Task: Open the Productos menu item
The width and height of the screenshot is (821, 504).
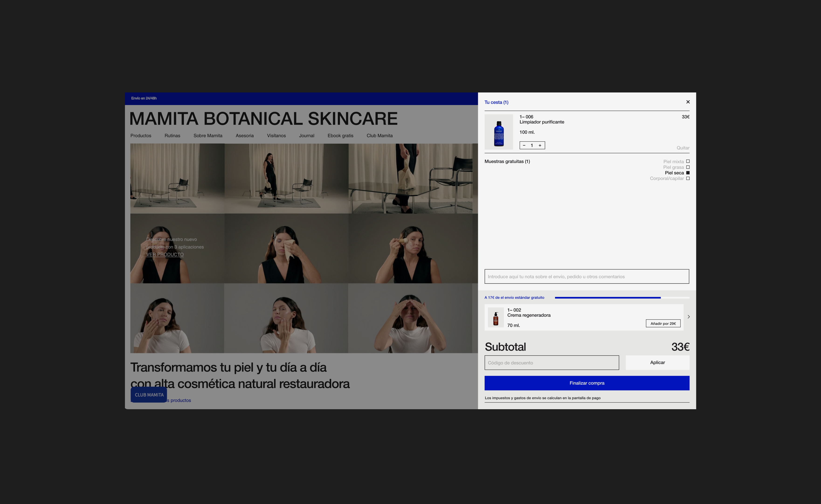Action: tap(141, 136)
